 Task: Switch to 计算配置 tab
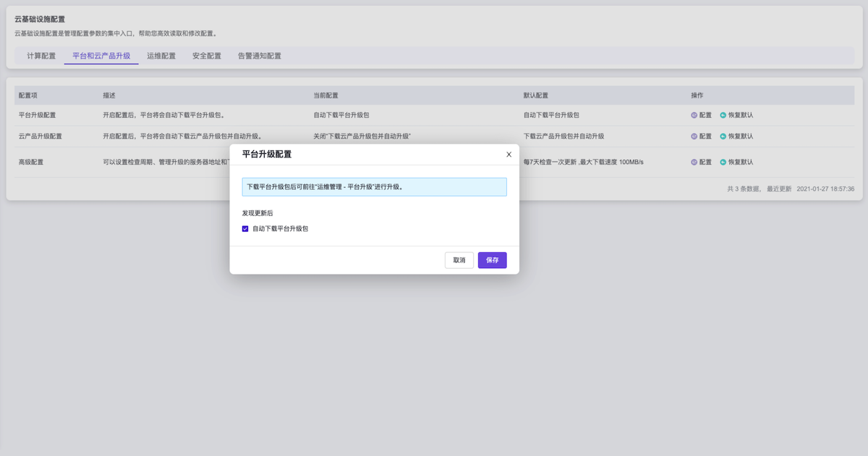coord(41,56)
